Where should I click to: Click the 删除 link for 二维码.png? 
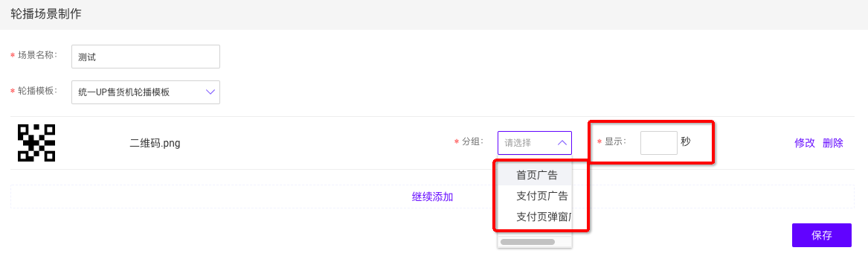833,143
